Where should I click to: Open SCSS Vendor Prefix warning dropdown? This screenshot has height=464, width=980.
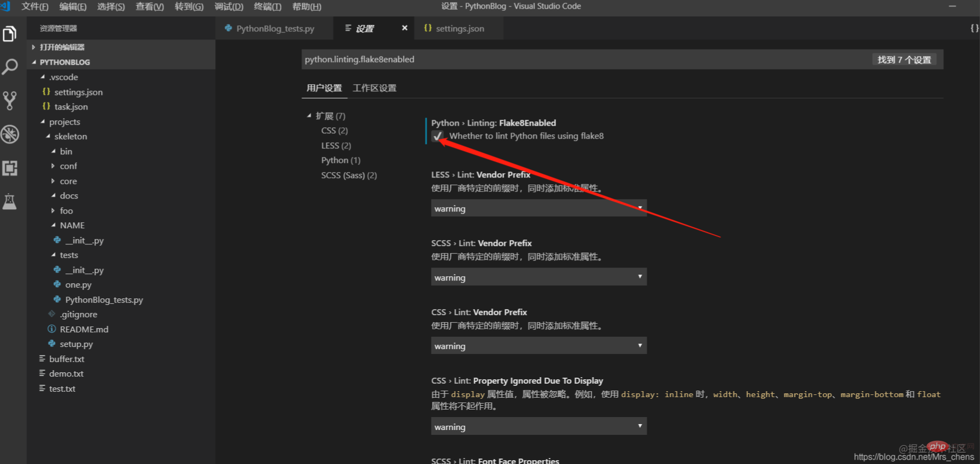coord(538,277)
